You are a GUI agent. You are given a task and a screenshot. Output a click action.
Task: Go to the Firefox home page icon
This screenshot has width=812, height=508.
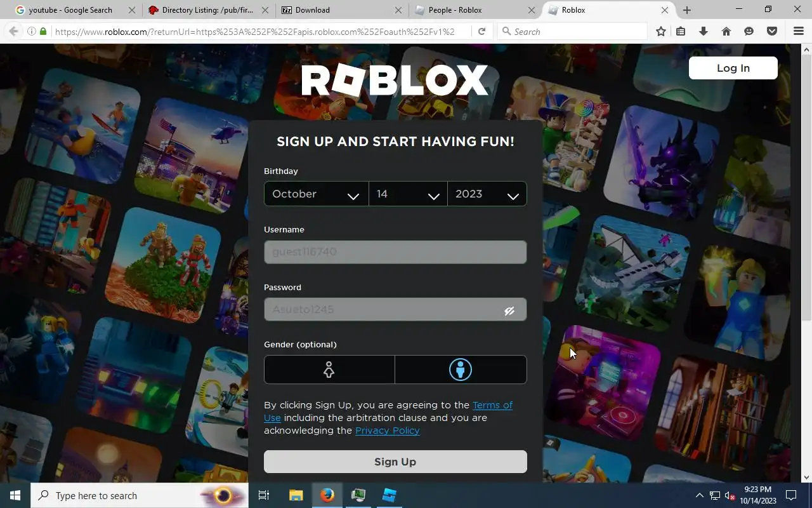click(726, 31)
